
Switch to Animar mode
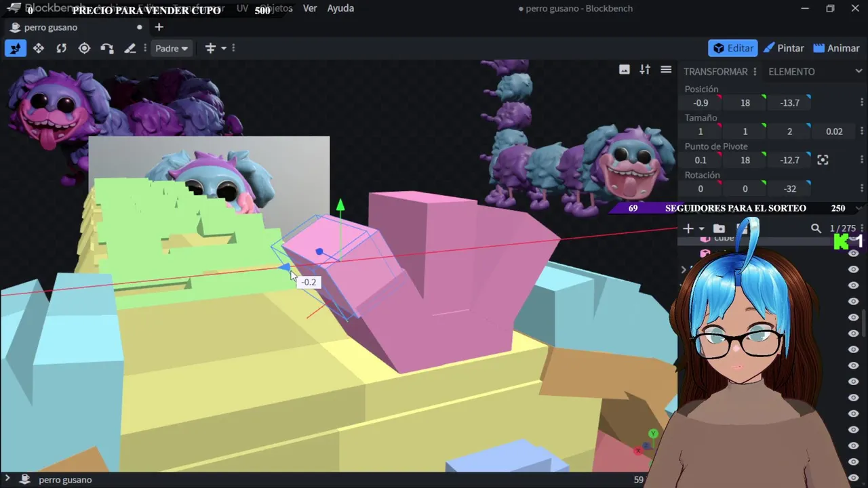tap(836, 48)
